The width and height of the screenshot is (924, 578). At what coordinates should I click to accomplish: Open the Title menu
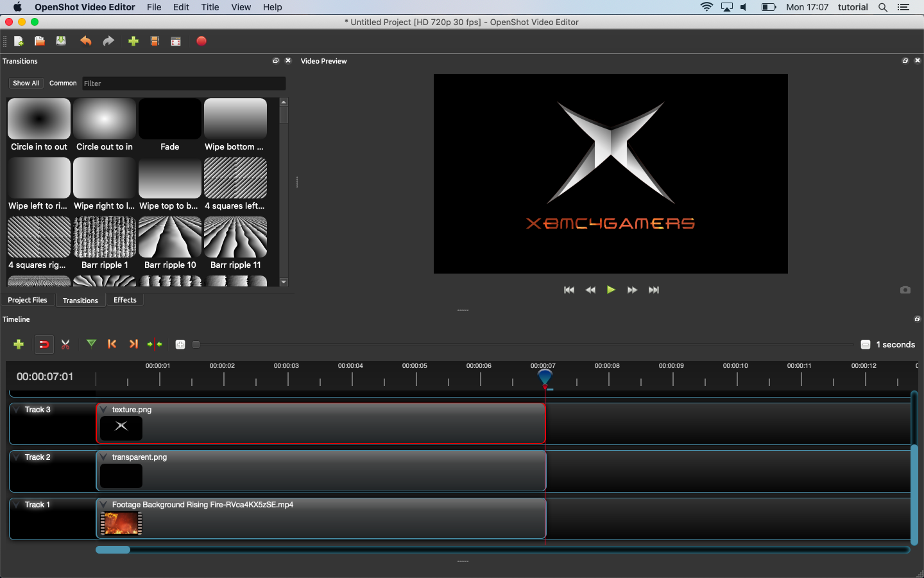click(210, 7)
